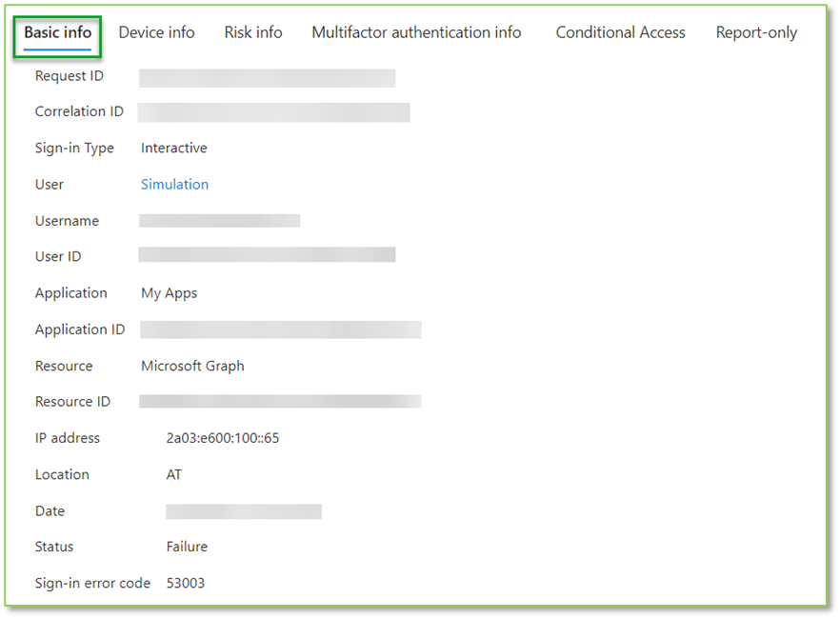Click the redacted Resource ID value
This screenshot has height=619, width=840.
coord(280,401)
